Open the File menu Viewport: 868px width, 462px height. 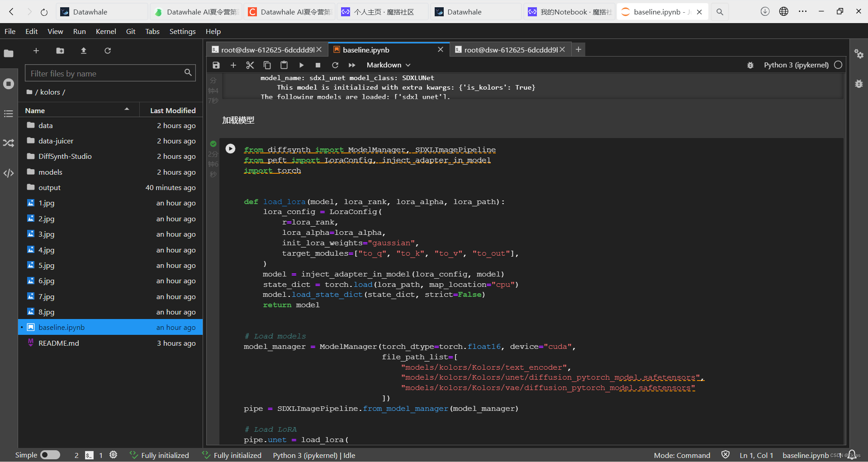click(x=10, y=31)
